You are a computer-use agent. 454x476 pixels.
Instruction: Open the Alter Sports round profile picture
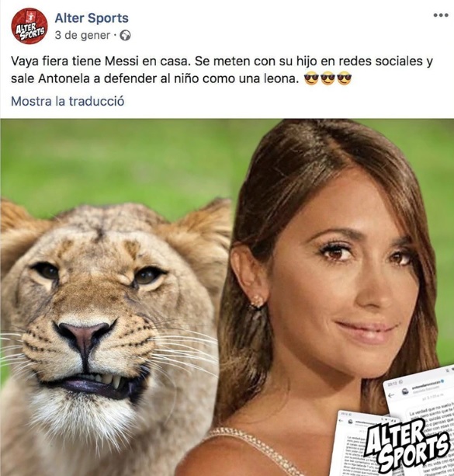tap(29, 26)
